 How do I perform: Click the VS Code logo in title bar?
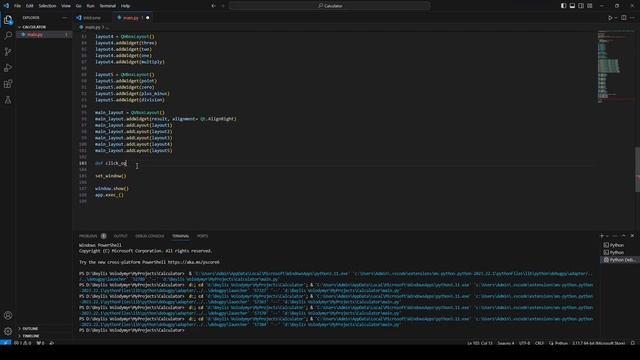point(6,6)
